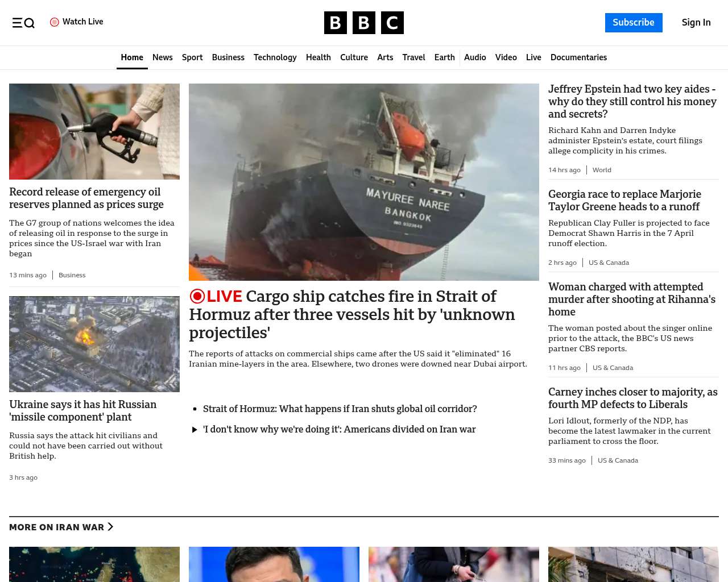Open the emergency oil reserves headline

86,198
